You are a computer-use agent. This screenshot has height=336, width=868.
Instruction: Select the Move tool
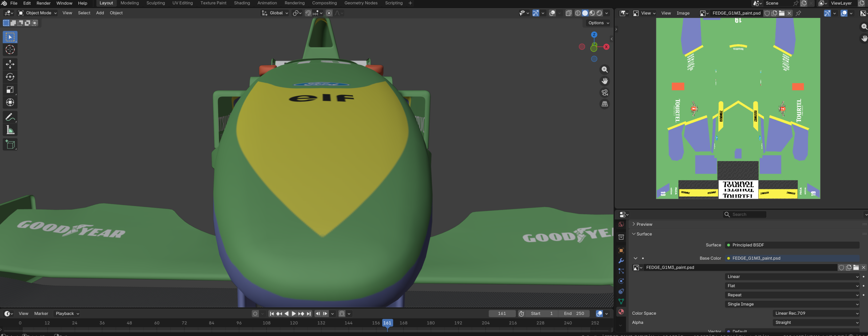(10, 64)
